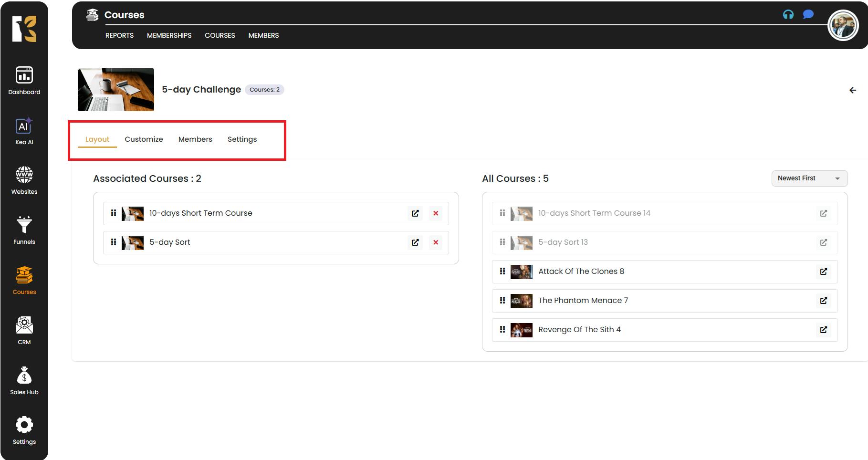Open Revenge Of The Sith external link
Screen dimensions: 868x460
click(x=823, y=330)
